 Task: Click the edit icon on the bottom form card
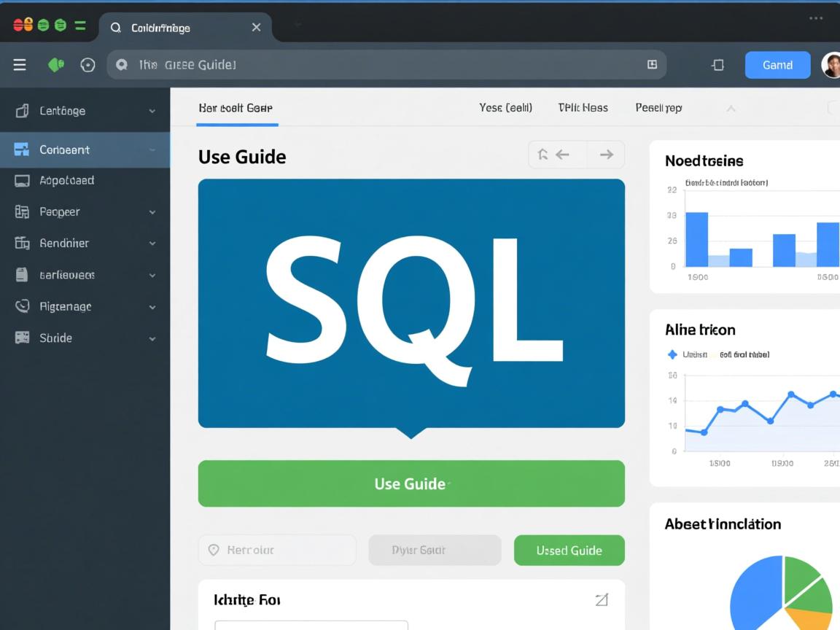tap(602, 599)
